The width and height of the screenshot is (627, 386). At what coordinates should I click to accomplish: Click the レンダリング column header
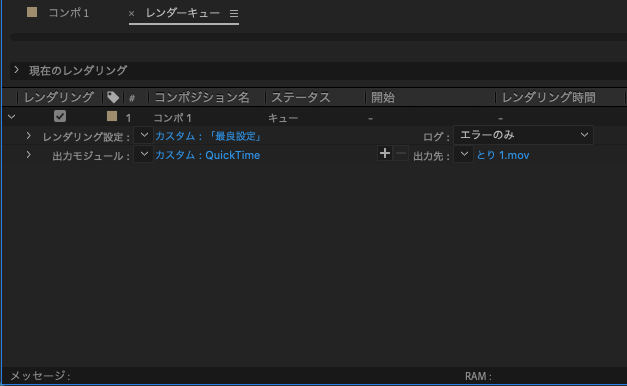coord(59,97)
